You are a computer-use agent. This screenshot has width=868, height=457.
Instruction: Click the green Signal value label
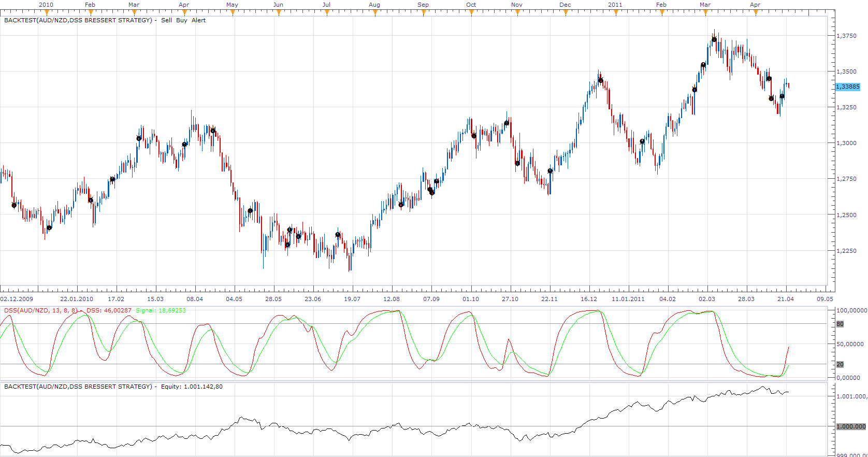point(161,310)
